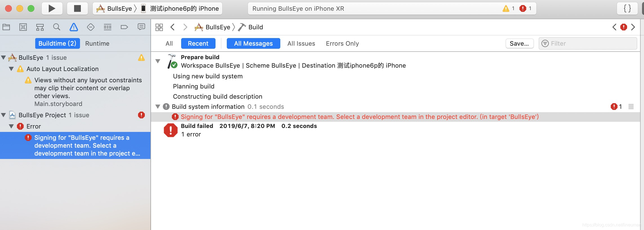Go back with the left chevron
The height and width of the screenshot is (230, 644).
tap(173, 27)
